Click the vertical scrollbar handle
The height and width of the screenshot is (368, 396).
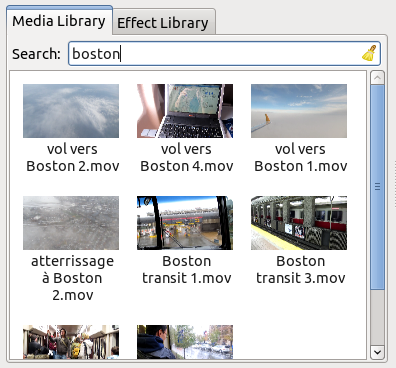pos(377,187)
